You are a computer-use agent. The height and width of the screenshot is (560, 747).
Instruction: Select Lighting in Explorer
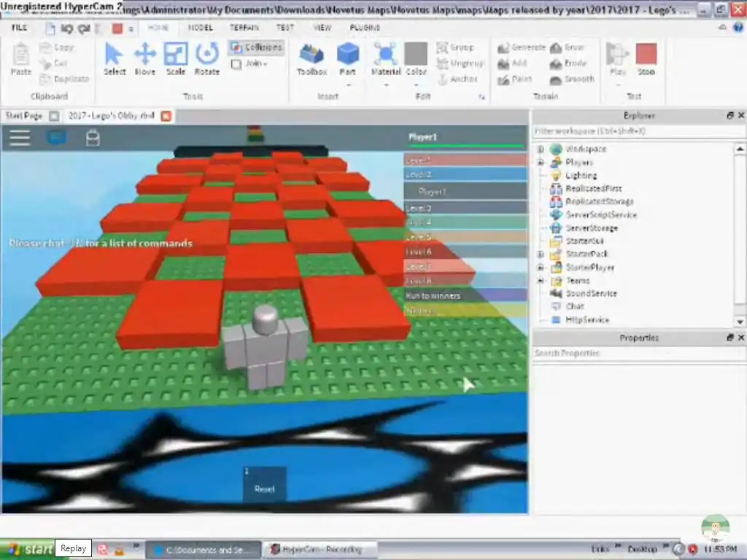[581, 175]
